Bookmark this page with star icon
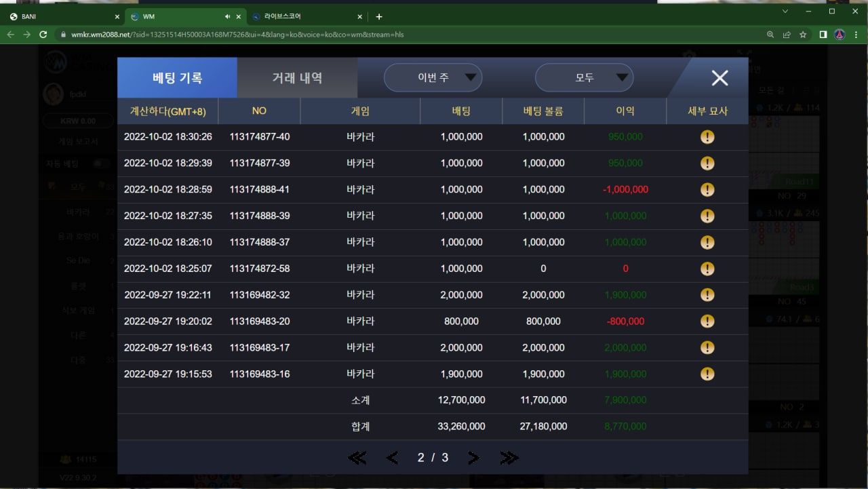This screenshot has width=868, height=489. (x=803, y=35)
